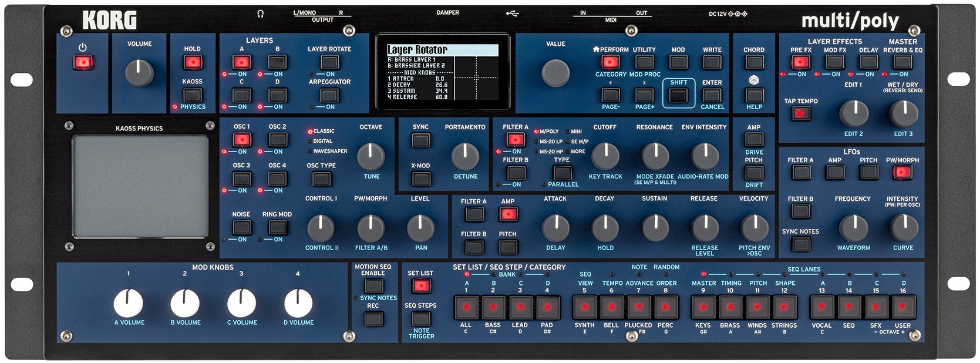Cycle the OSC TYPE selector button

321,179
